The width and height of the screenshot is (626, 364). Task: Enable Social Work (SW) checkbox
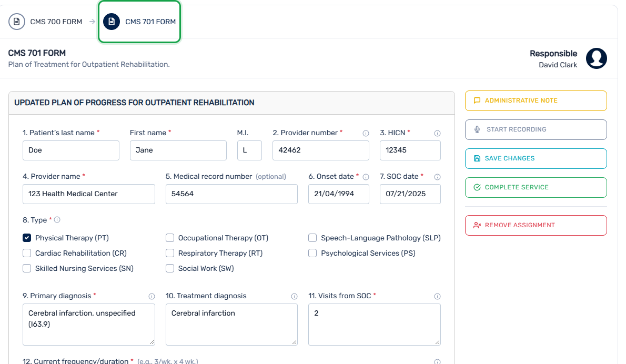pyautogui.click(x=170, y=268)
